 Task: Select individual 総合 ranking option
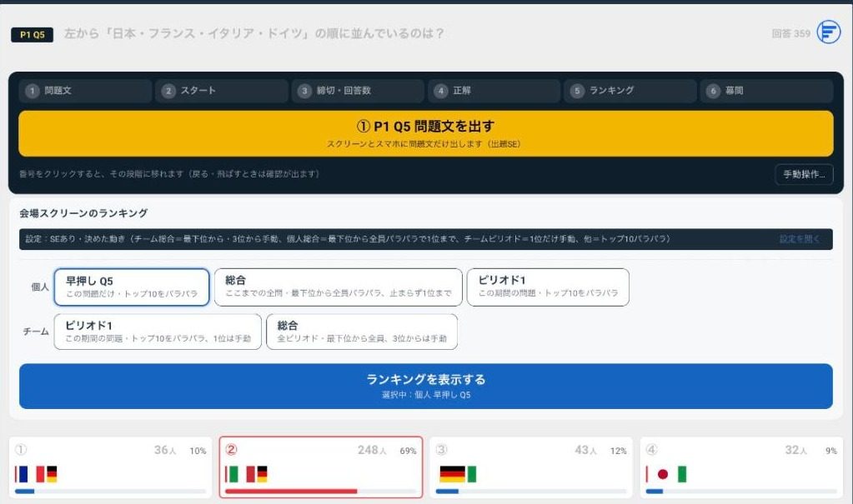339,287
